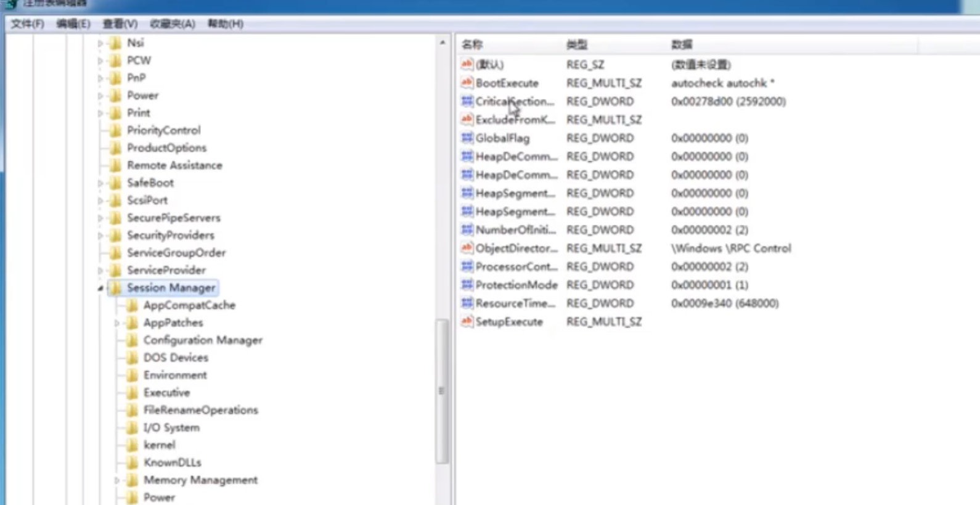Click the (默认) default value icon
The width and height of the screenshot is (980, 505).
(467, 64)
